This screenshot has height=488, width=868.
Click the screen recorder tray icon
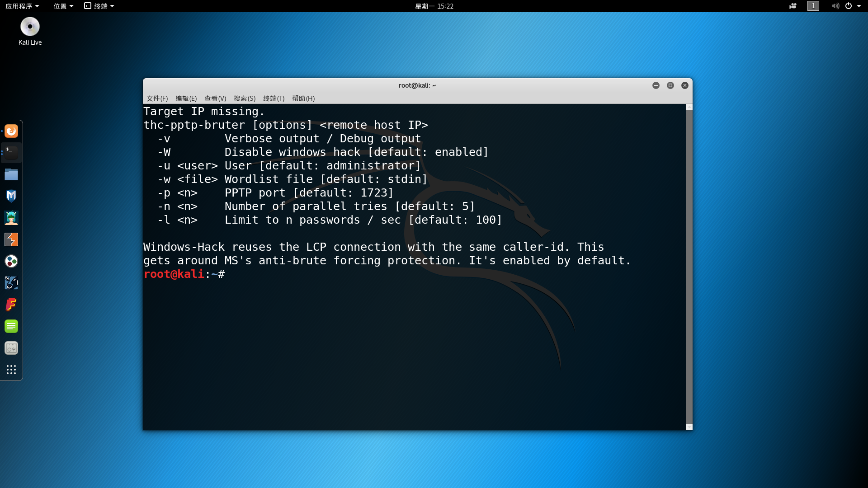(793, 6)
